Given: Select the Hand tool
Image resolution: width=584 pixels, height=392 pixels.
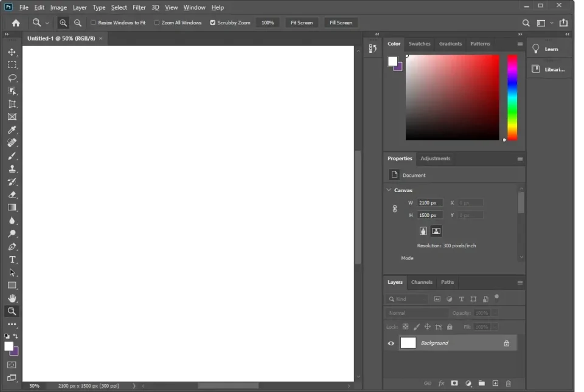Looking at the screenshot, I should click(12, 298).
